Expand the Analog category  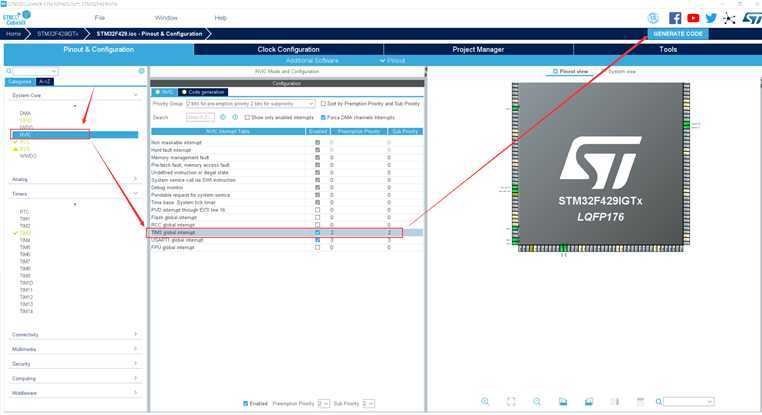coord(136,179)
